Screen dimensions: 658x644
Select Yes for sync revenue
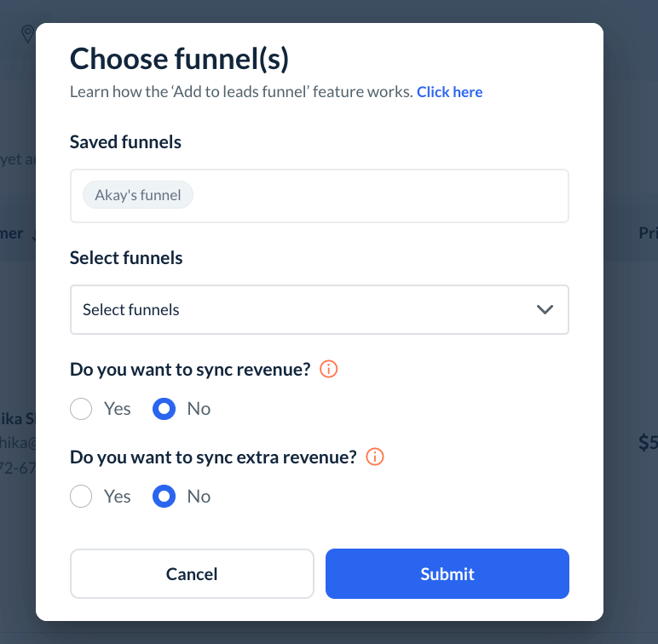point(81,409)
